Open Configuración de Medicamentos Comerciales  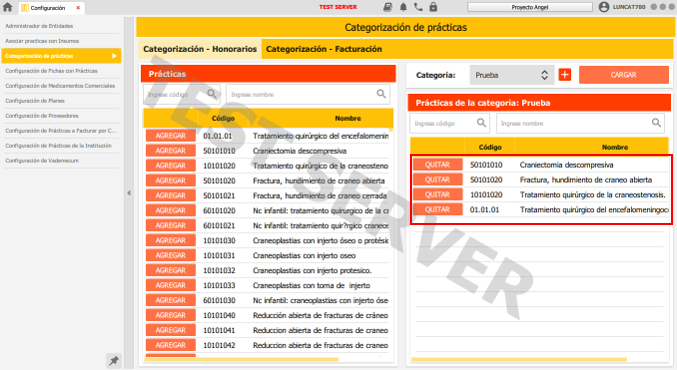tap(60, 86)
